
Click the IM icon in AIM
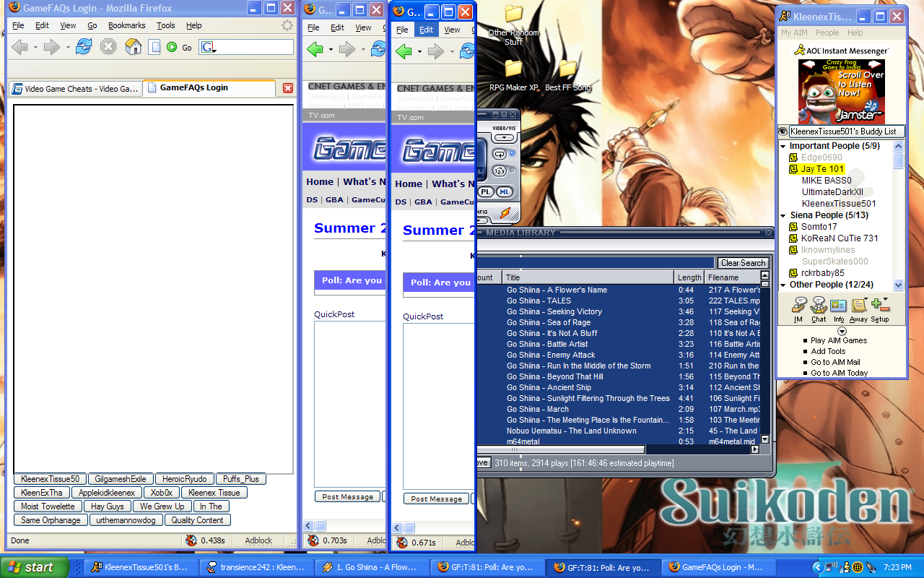pyautogui.click(x=798, y=308)
